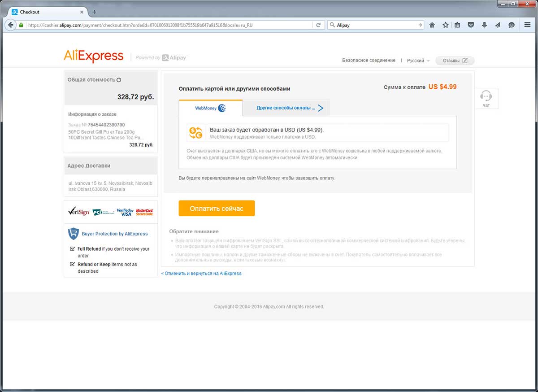This screenshot has height=392, width=538.
Task: Open the downloads arrow icon
Action: tap(484, 25)
